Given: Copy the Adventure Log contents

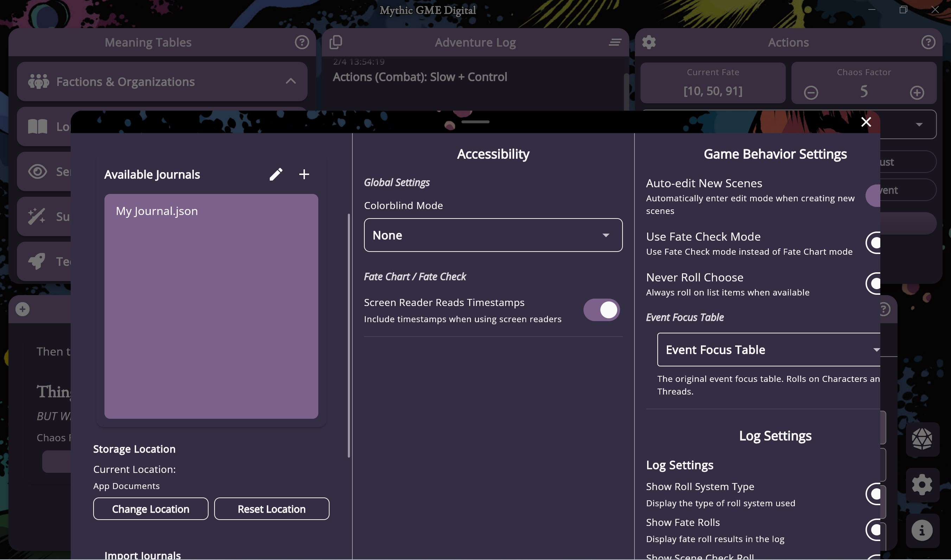Looking at the screenshot, I should [336, 42].
